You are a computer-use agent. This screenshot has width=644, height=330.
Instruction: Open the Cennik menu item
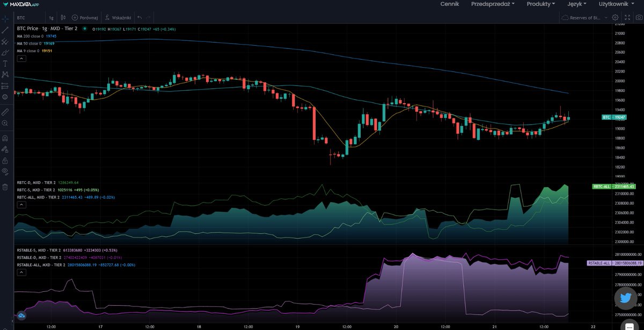449,4
